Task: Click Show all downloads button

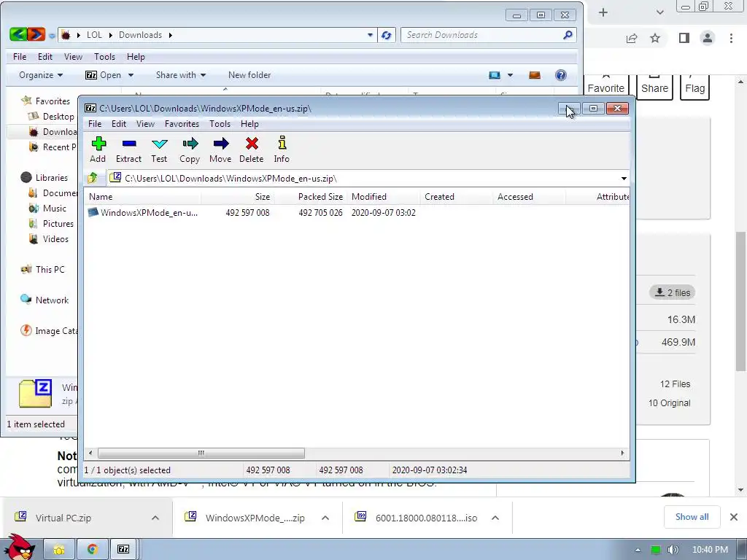Action: click(692, 517)
